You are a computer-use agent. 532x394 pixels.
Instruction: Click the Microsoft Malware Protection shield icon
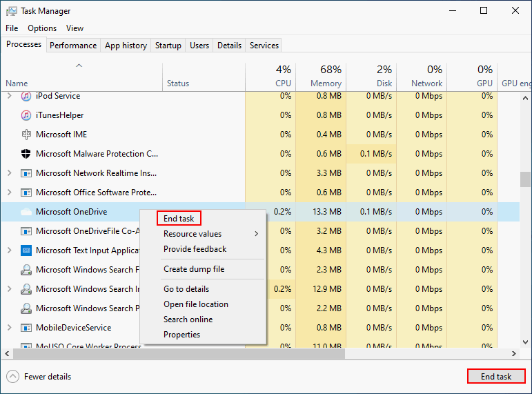(x=26, y=154)
